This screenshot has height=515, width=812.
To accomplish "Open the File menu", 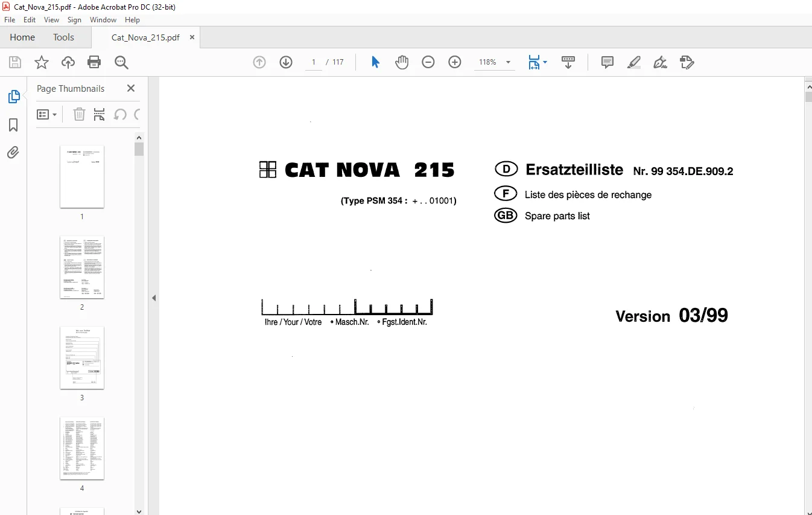I will tap(10, 20).
